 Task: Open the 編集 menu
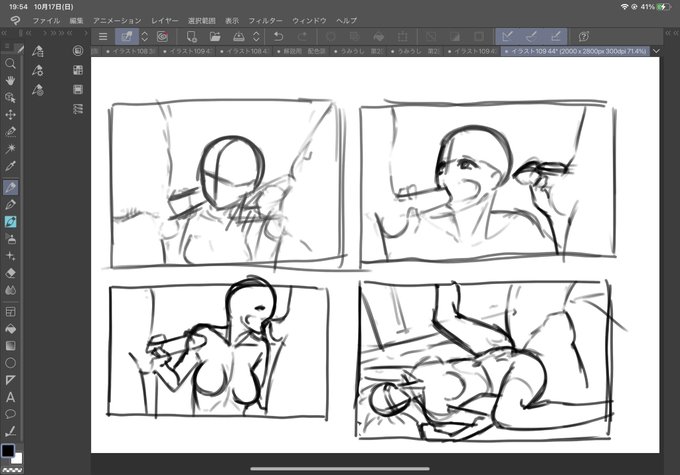pos(76,20)
